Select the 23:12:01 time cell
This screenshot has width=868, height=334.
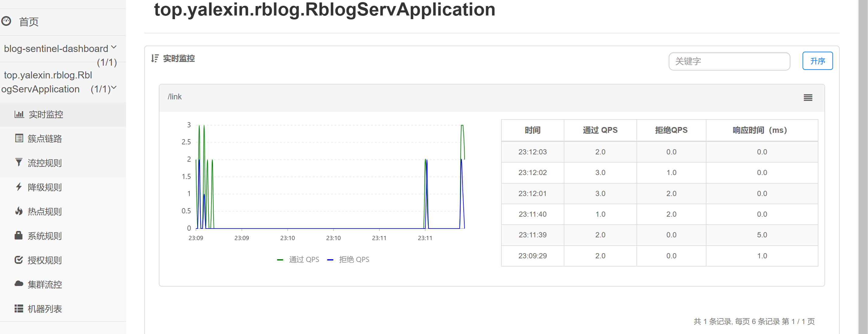pyautogui.click(x=532, y=194)
